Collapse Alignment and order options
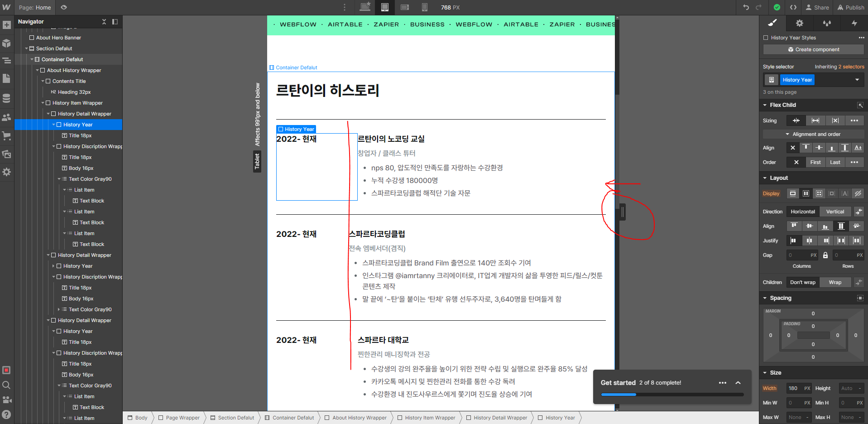The height and width of the screenshot is (424, 868). [813, 134]
